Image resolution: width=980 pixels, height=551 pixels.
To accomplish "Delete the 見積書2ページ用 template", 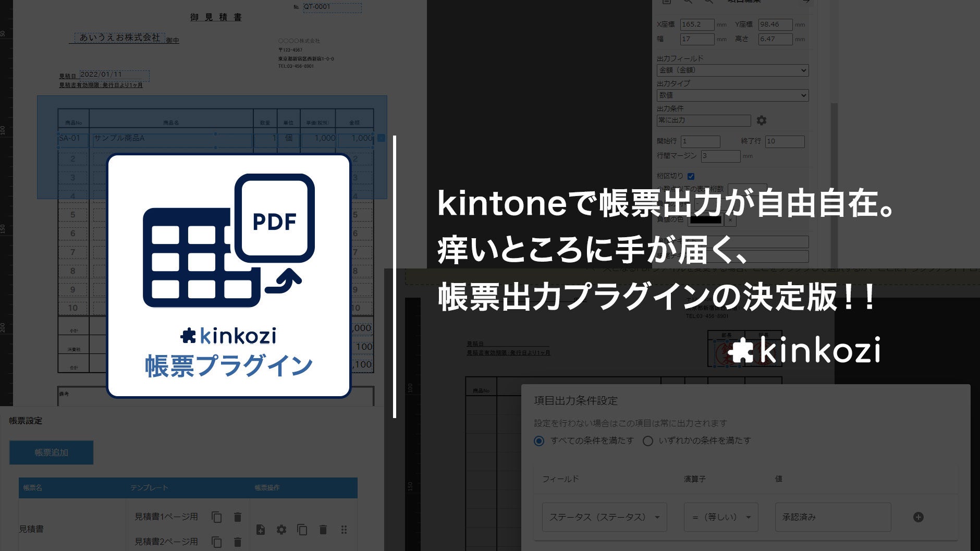I will click(x=237, y=542).
